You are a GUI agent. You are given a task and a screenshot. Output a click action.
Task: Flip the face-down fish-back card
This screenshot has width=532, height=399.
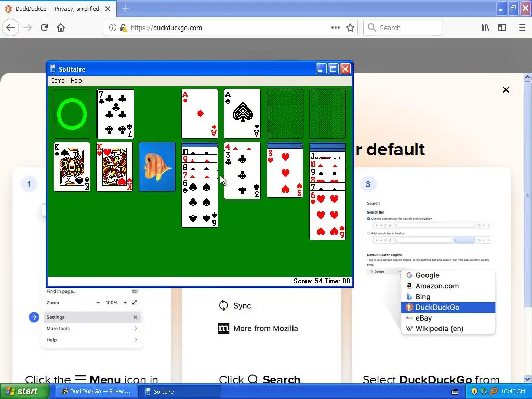coord(157,167)
